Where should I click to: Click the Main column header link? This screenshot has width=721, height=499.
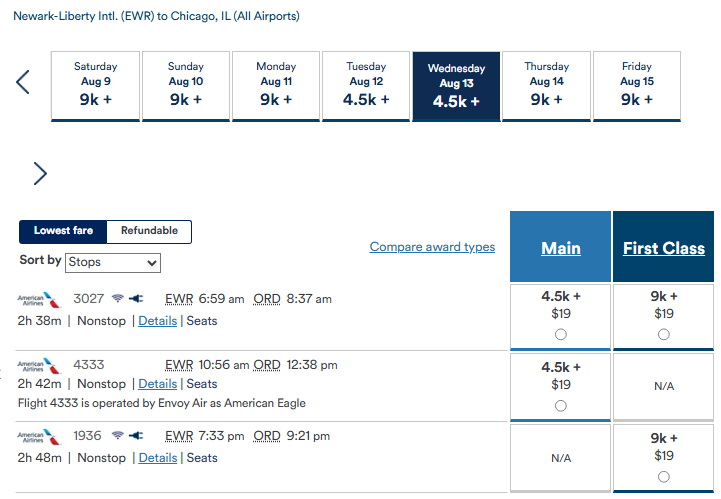pos(561,248)
